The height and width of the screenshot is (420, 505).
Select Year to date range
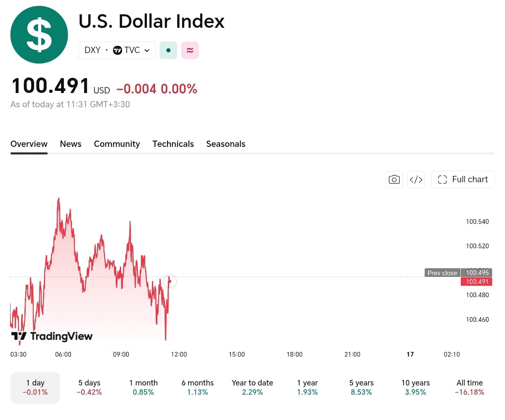click(x=252, y=388)
